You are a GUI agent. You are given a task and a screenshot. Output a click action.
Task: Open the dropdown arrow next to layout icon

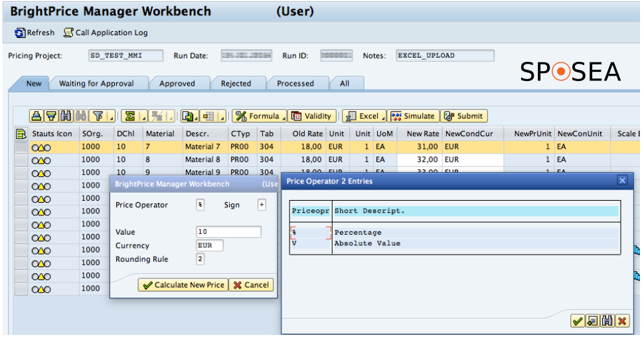tap(222, 117)
